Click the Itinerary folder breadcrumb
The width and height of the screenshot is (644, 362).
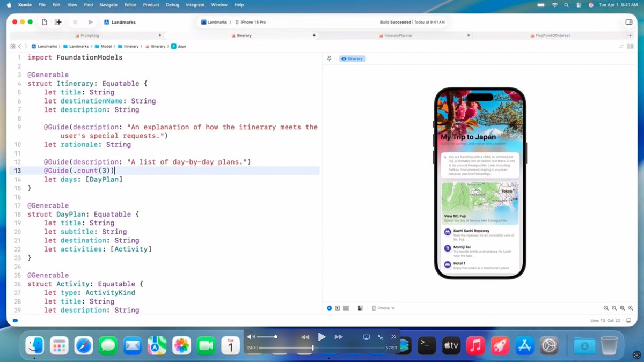(128, 46)
